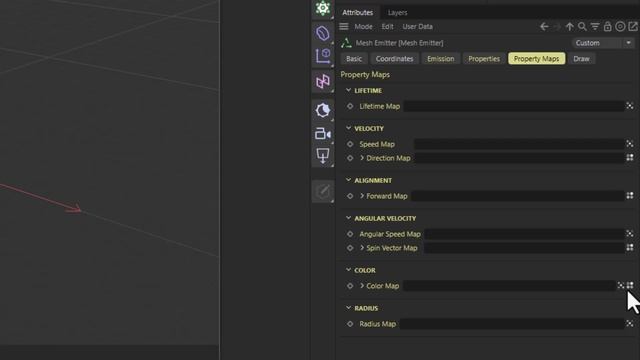Click the circular target mode icon
This screenshot has width=640, height=360.
620,27
